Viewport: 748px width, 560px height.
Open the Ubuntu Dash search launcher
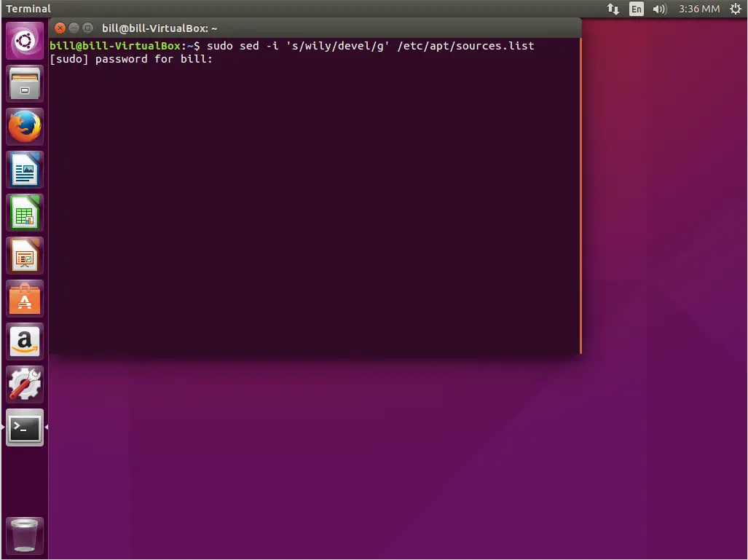(x=25, y=41)
